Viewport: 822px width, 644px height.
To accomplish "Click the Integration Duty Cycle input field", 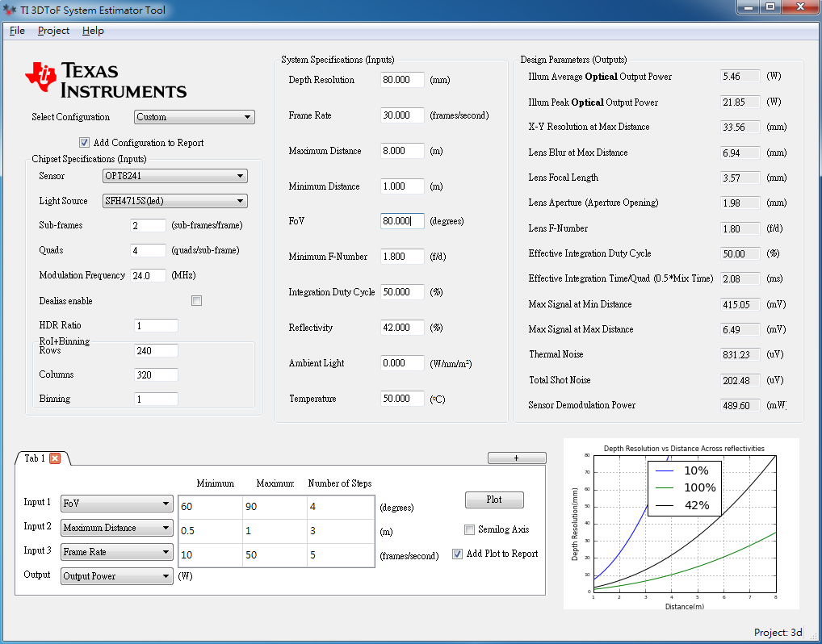I will 402,292.
